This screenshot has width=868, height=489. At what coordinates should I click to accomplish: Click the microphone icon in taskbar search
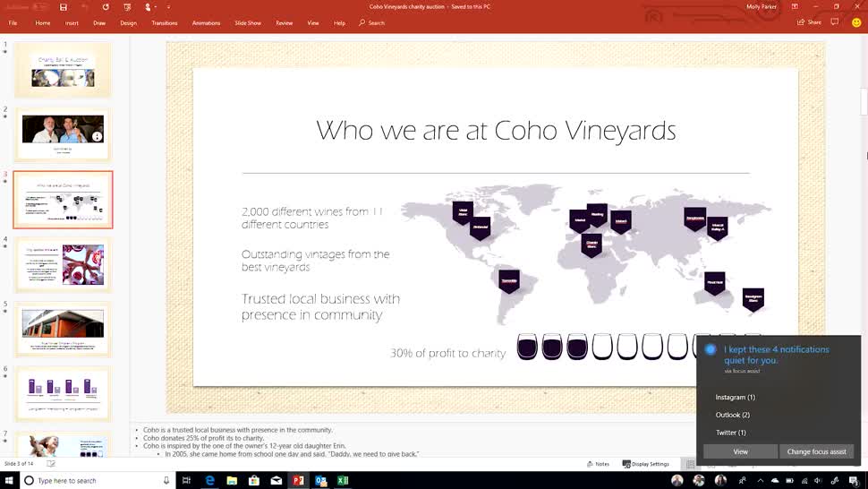coord(166,480)
